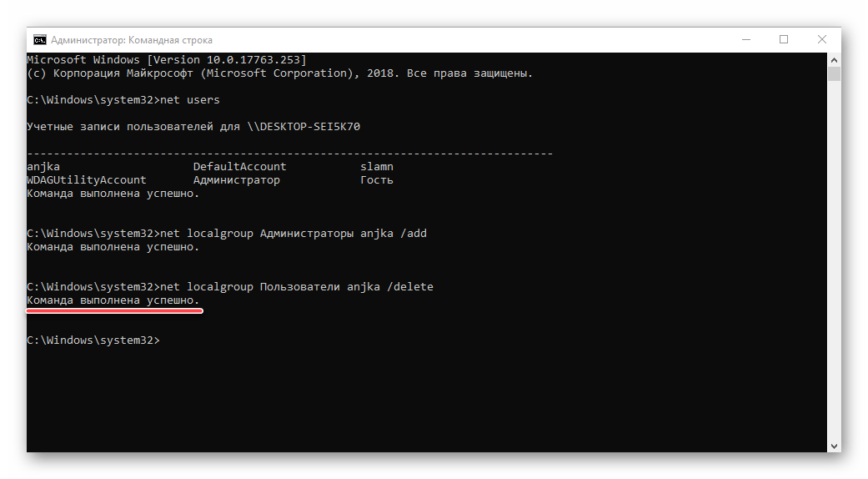
Task: Click the 'net localgroup Пользователи anjka /delete' command
Action: pos(297,287)
